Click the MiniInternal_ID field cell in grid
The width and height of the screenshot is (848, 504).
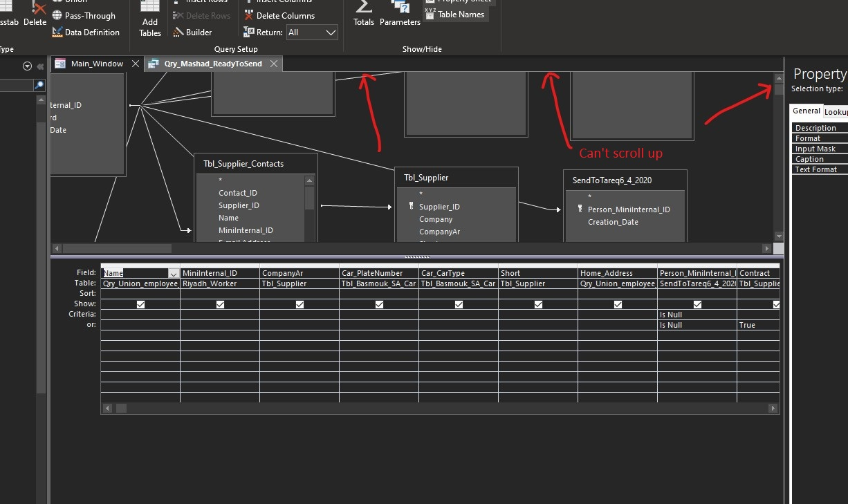pos(220,273)
